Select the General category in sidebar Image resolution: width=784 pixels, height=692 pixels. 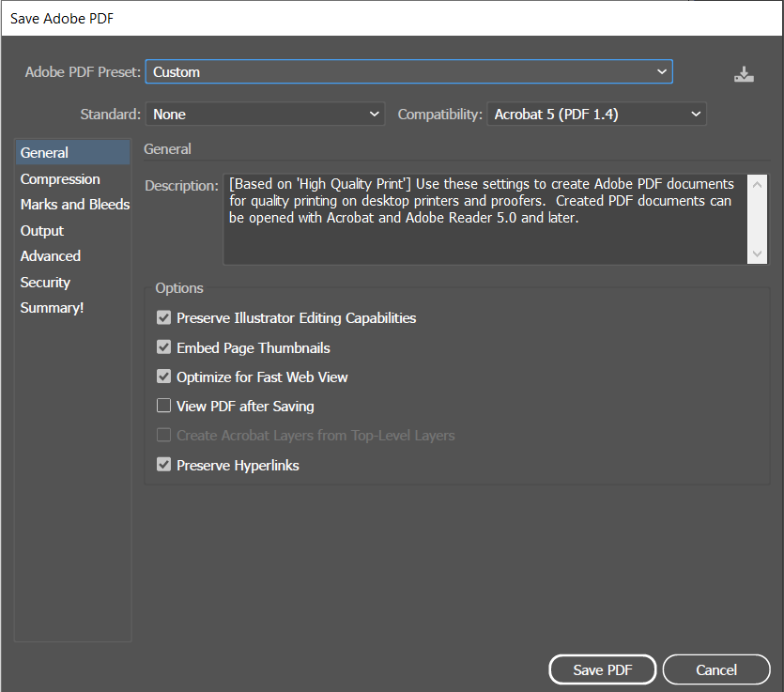(73, 152)
